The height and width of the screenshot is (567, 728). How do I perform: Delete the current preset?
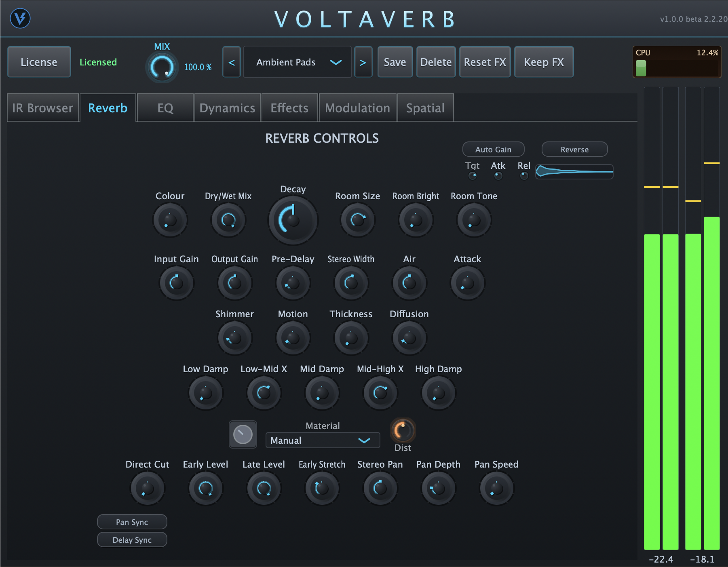coord(436,62)
